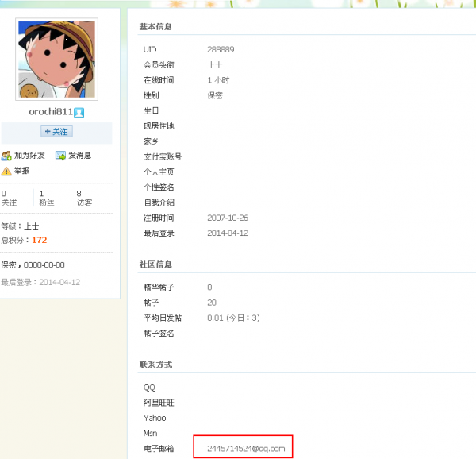Click the Msn contact label
Screen dimensions: 476x459
(x=150, y=433)
